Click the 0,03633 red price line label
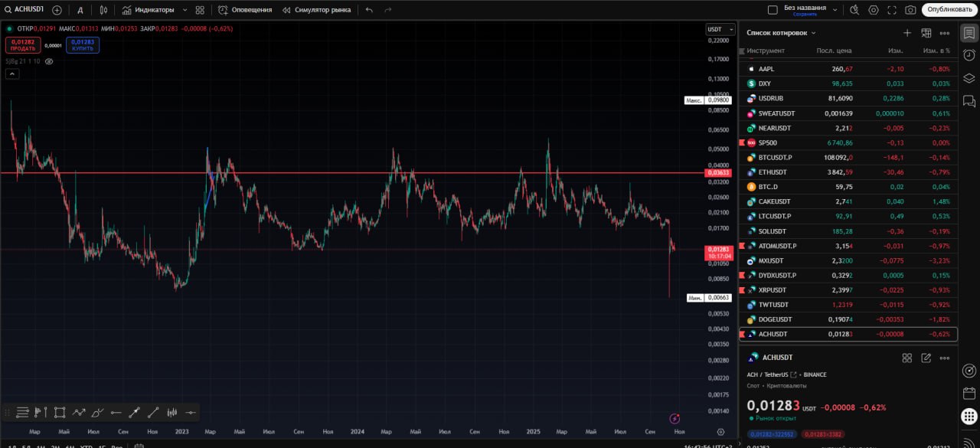 coord(718,173)
